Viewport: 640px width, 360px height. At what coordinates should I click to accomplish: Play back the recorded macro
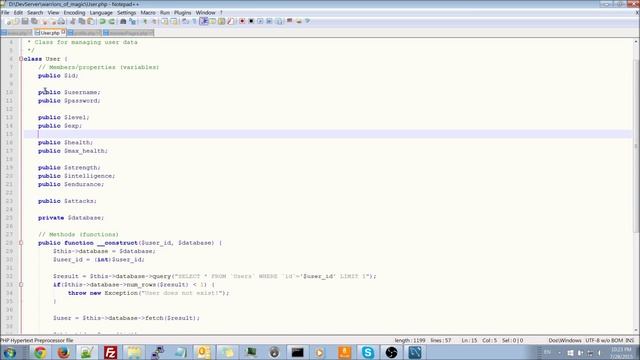[260, 21]
